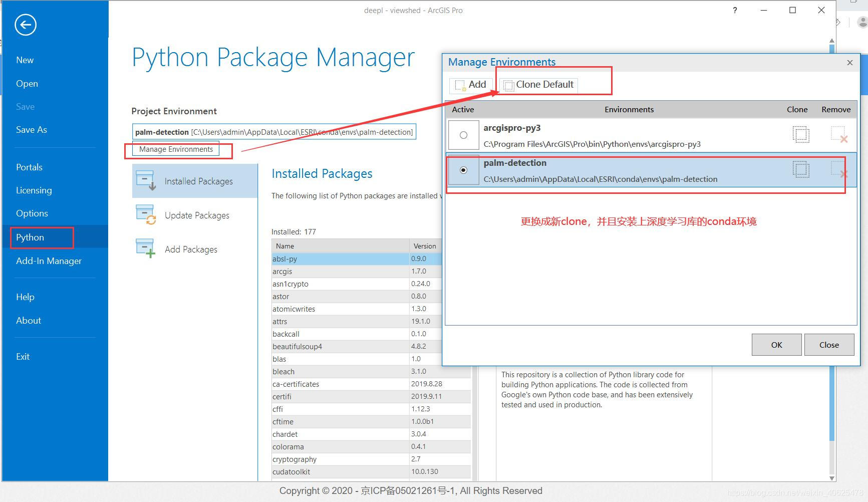Open ArcGIS Pro help question mark
868x502 pixels.
coord(735,10)
